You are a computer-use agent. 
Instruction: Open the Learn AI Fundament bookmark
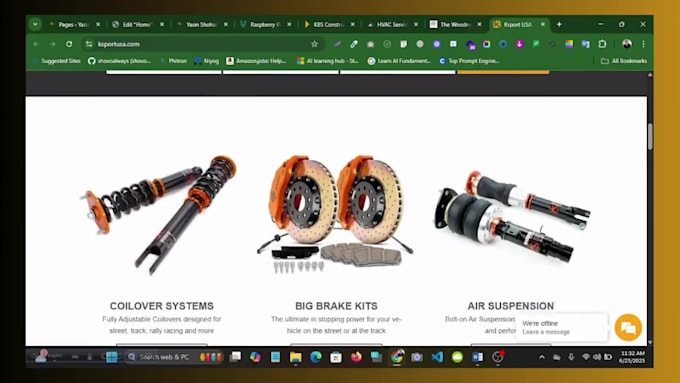click(x=399, y=61)
